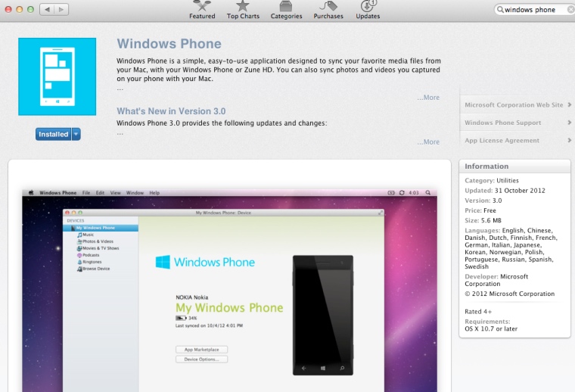The height and width of the screenshot is (392, 575).
Task: Open the Categories tab
Action: [x=286, y=11]
